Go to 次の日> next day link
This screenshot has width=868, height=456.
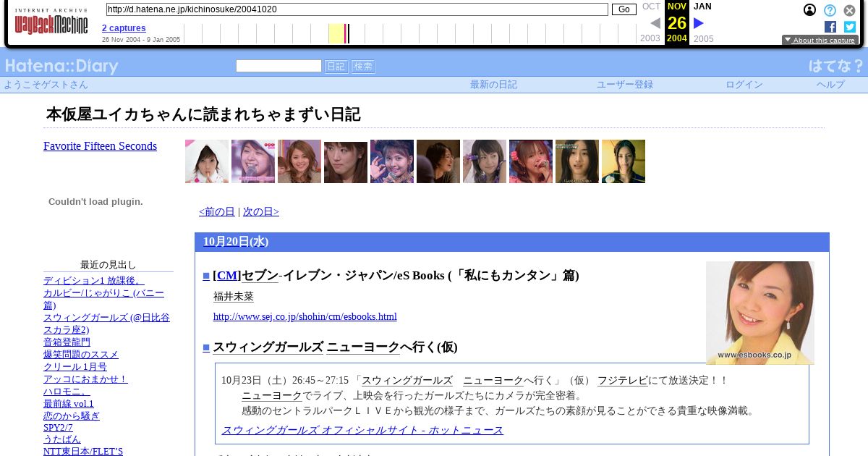click(x=261, y=212)
